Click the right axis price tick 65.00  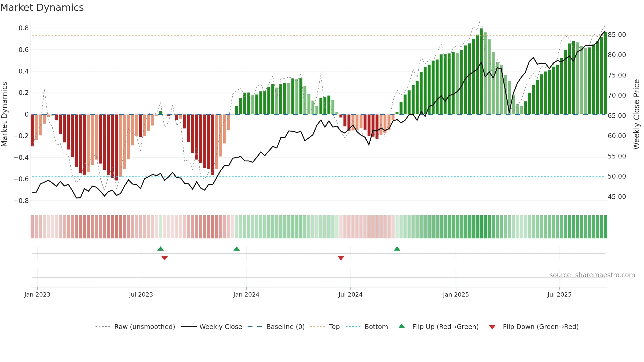[x=617, y=116]
